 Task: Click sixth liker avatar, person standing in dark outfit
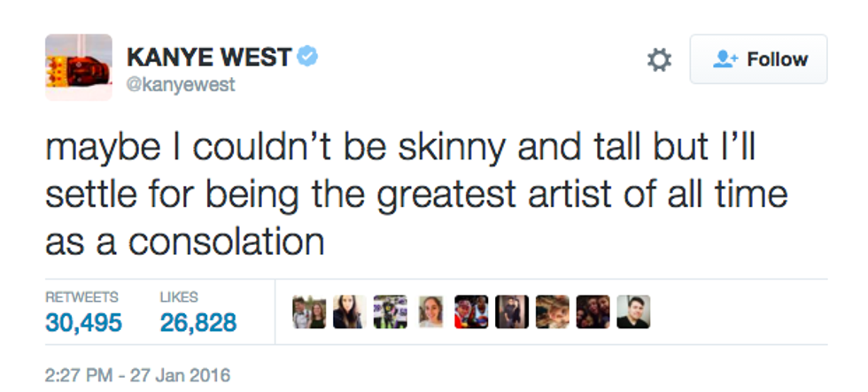coord(512,312)
